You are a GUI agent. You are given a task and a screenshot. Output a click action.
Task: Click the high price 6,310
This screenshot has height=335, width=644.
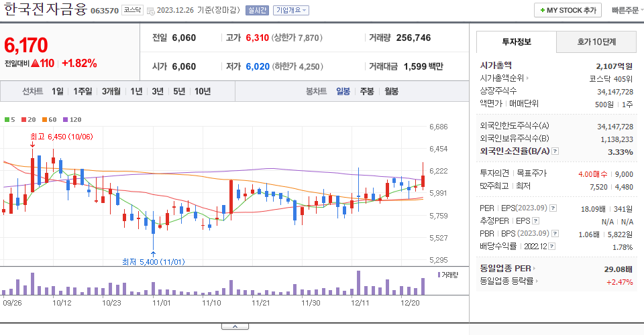click(258, 38)
